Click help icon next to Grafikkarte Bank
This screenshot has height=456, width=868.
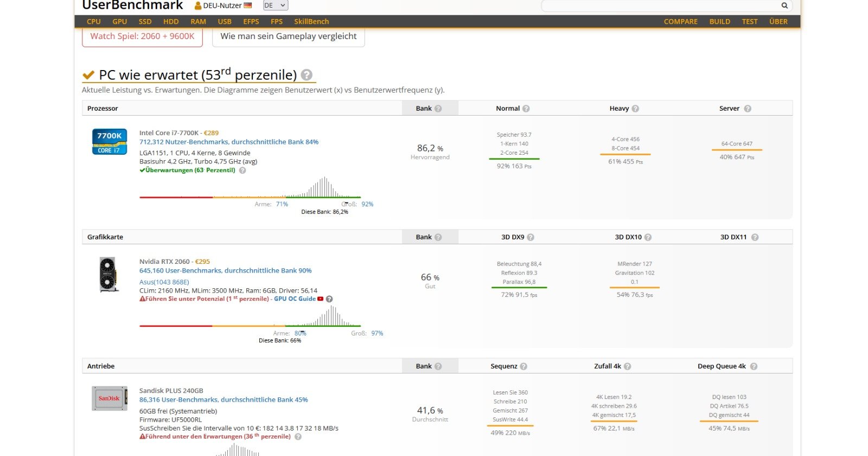(x=438, y=237)
